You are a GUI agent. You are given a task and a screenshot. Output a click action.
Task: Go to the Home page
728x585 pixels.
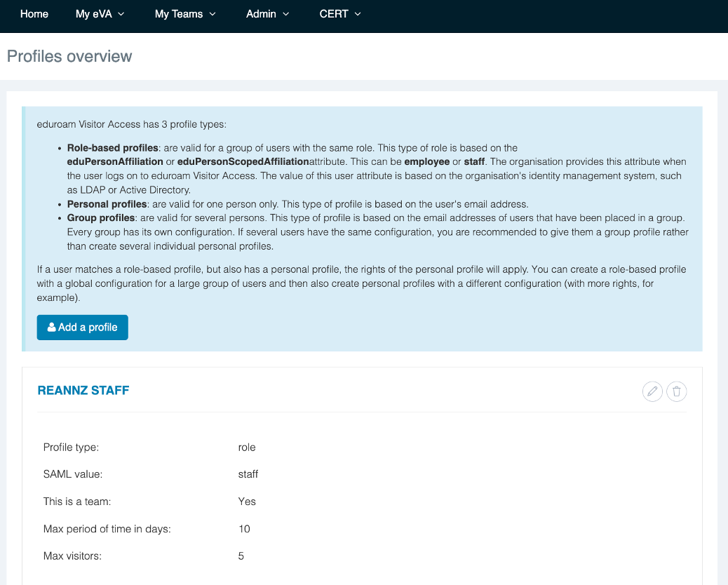34,14
